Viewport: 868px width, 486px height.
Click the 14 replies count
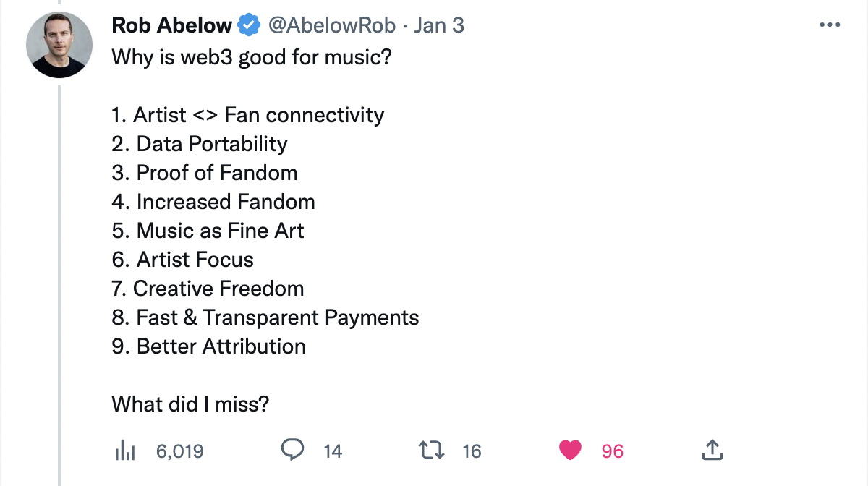point(332,451)
